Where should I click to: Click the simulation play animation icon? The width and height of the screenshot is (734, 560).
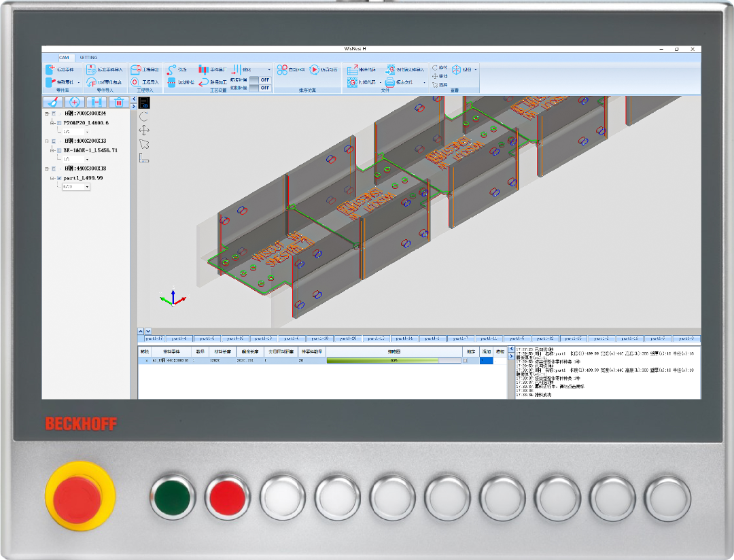pos(315,69)
